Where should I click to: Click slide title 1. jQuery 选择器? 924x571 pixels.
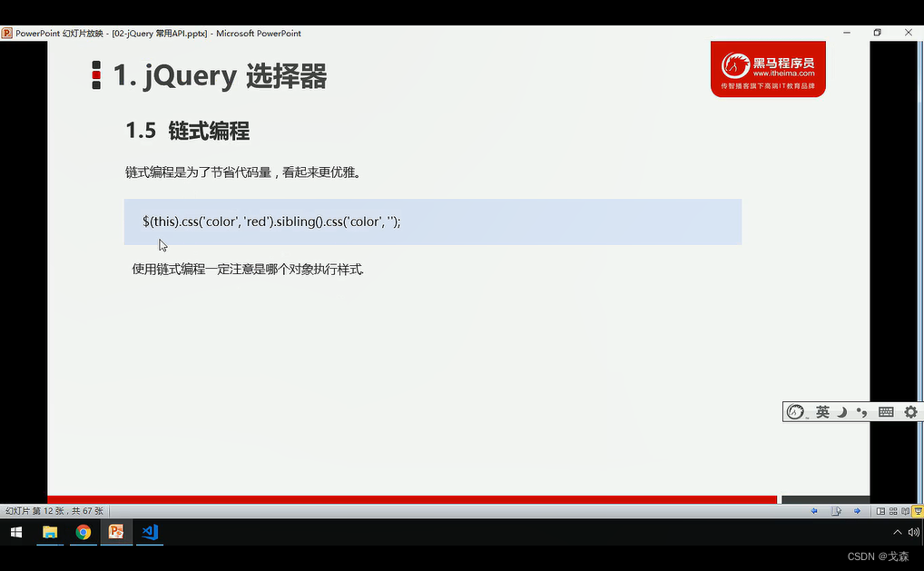[220, 76]
